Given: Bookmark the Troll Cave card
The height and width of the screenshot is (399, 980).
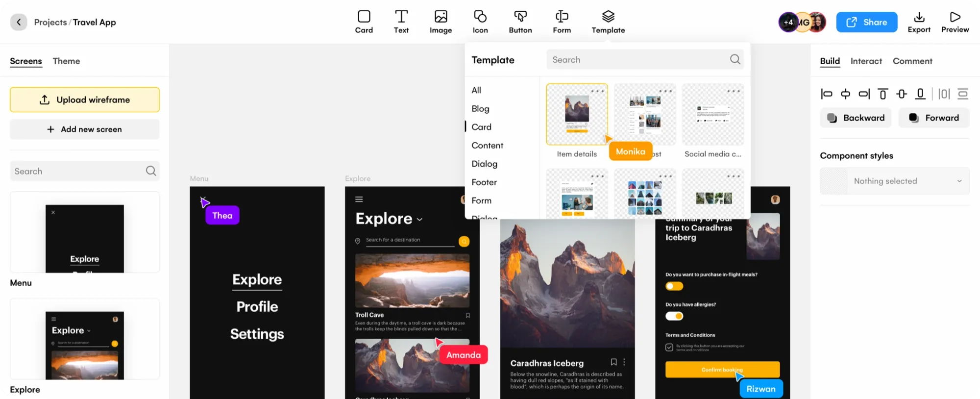Looking at the screenshot, I should pos(467,315).
